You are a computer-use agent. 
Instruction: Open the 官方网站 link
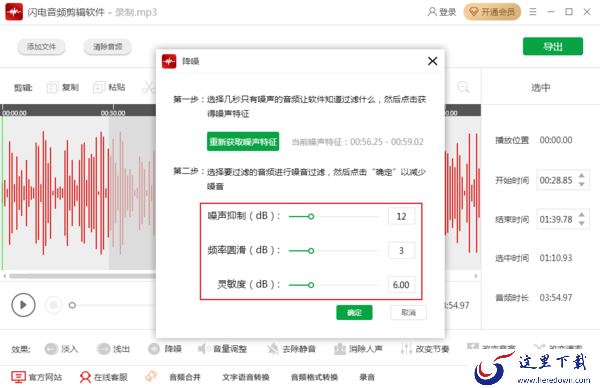[36, 377]
